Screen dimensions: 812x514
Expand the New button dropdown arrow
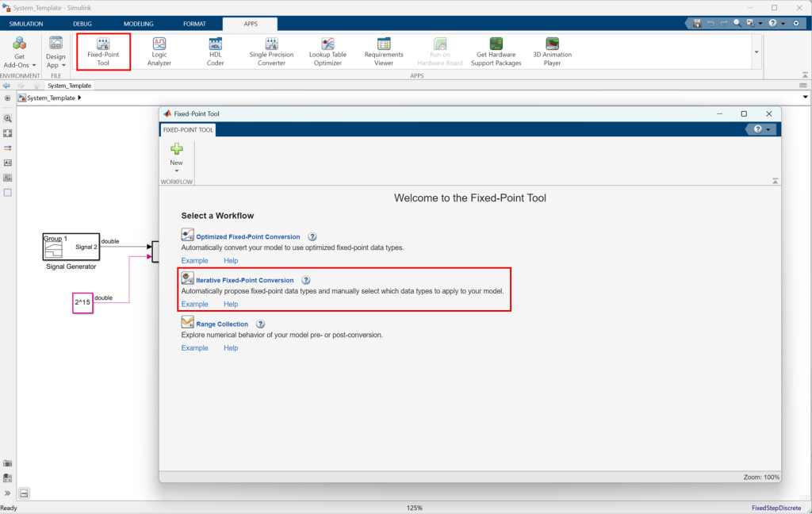177,171
